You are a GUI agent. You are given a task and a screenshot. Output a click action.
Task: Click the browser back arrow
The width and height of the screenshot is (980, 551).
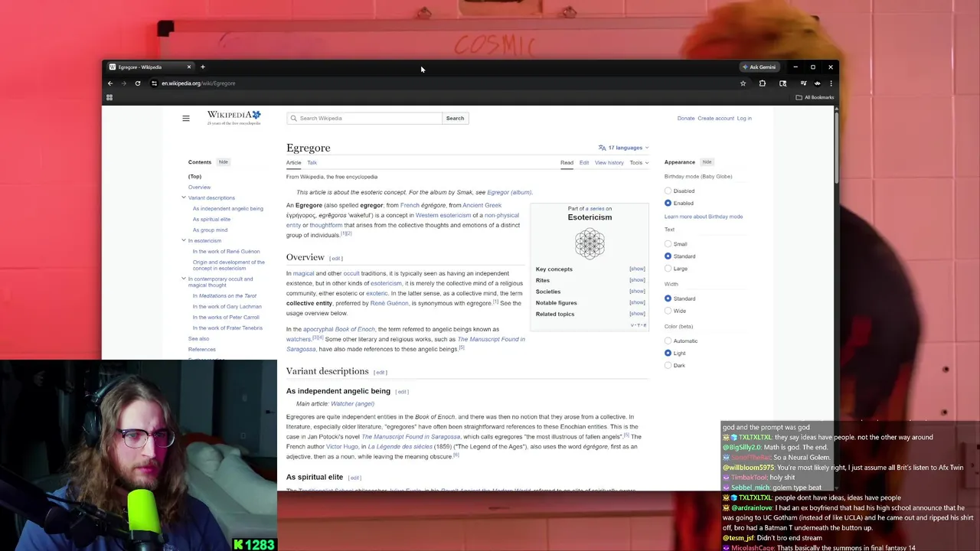[110, 83]
